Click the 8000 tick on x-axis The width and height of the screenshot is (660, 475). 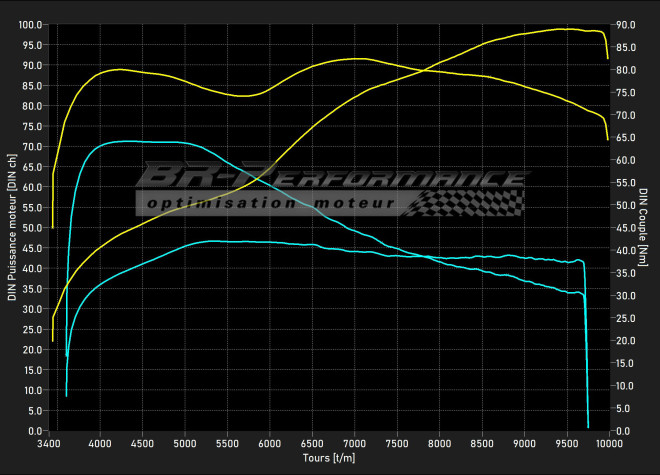pyautogui.click(x=440, y=443)
